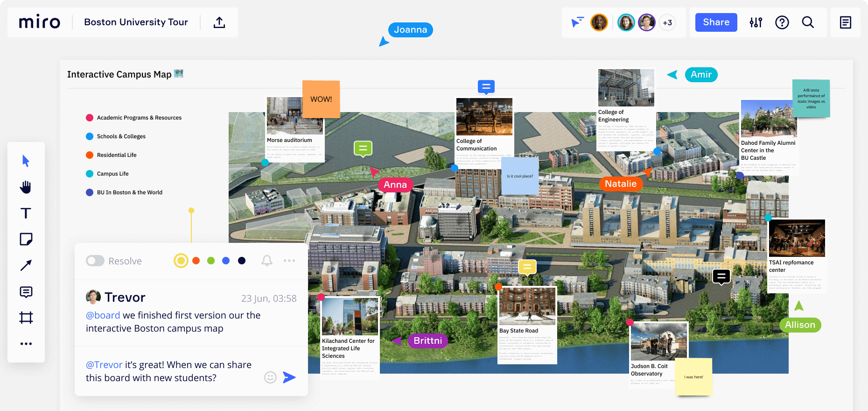Select the arrow connector tool

point(26,265)
